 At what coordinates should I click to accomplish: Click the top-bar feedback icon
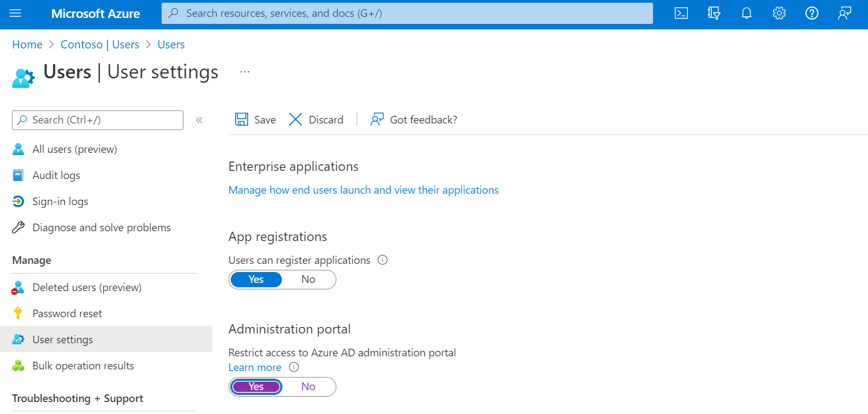click(845, 13)
